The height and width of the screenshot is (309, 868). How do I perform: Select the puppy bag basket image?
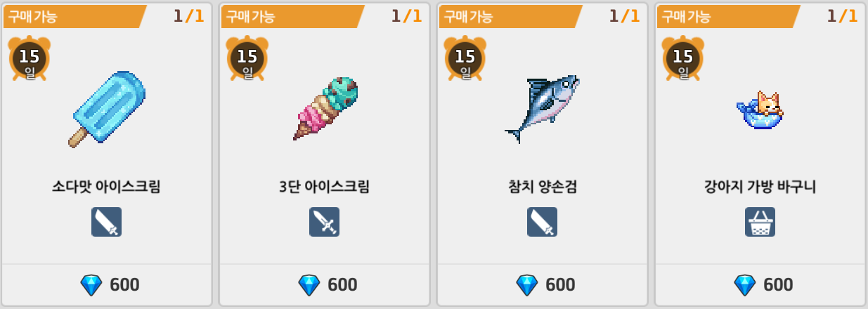coord(760,110)
